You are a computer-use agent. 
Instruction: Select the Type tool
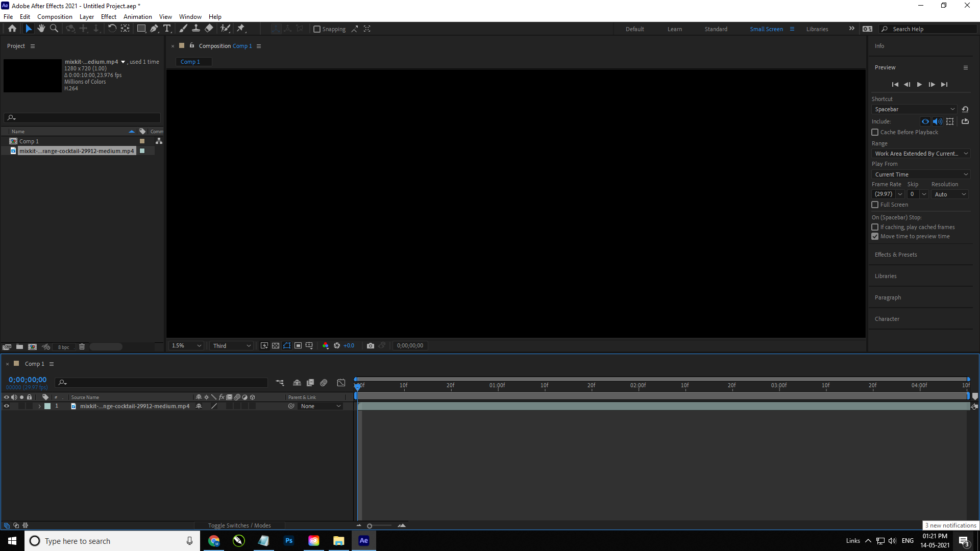tap(167, 29)
